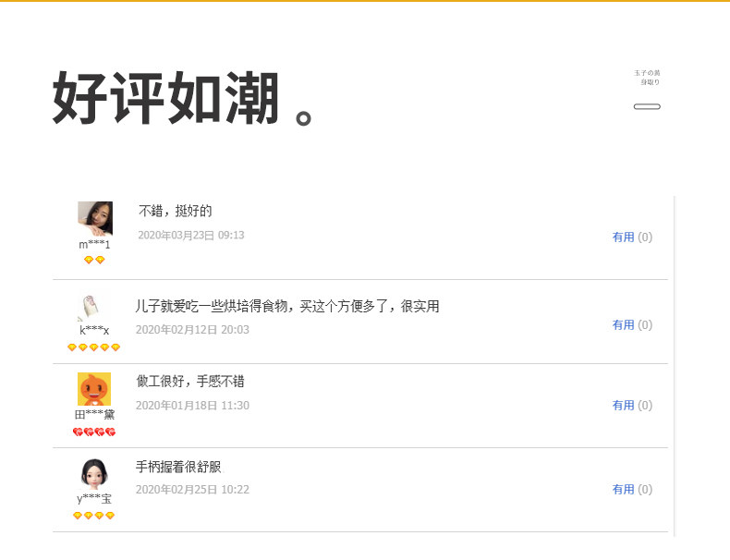The image size is (730, 560).
Task: Click the m***1 reviewer avatar photo
Action: coord(95,219)
